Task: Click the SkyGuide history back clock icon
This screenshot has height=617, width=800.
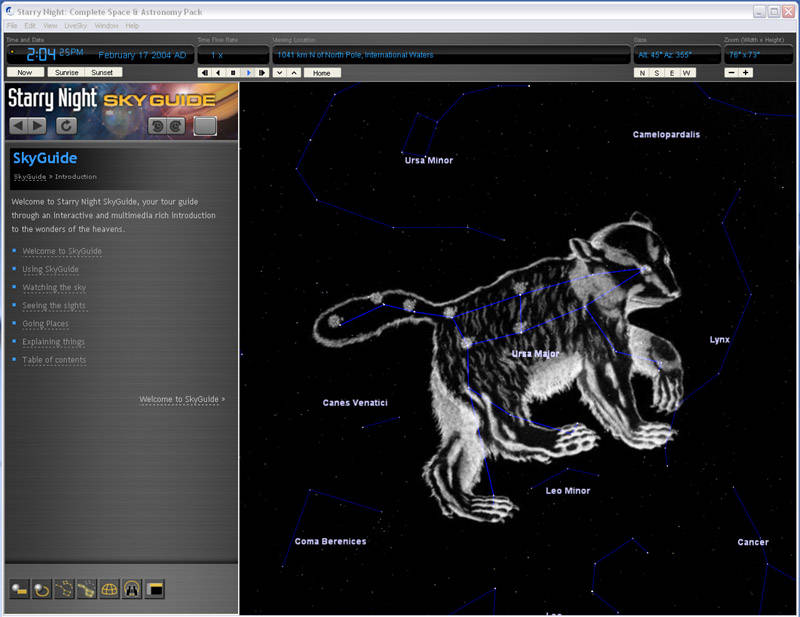Action: (157, 126)
